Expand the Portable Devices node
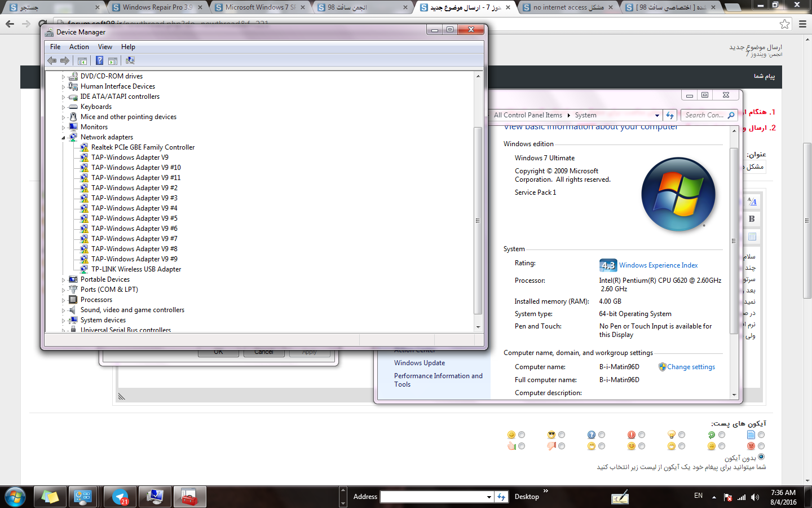The height and width of the screenshot is (508, 812). pyautogui.click(x=63, y=280)
